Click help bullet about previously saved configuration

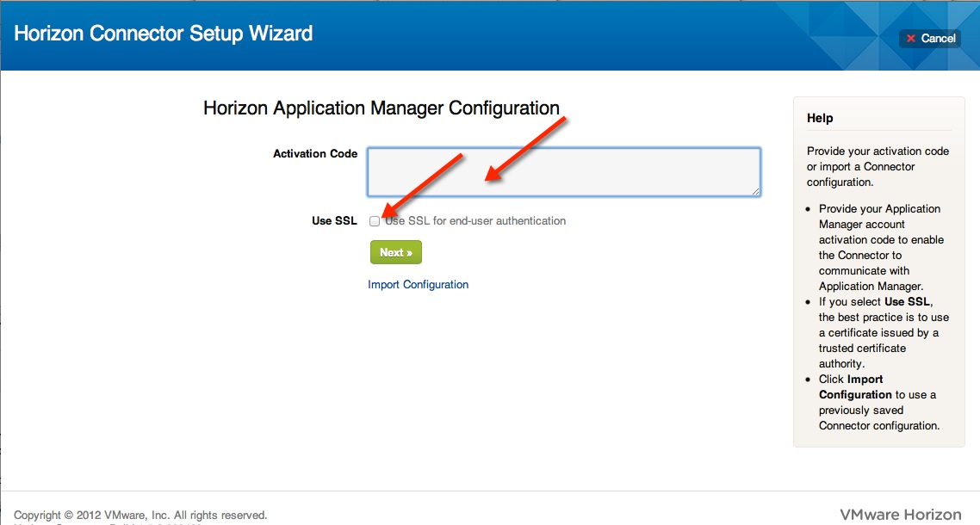pyautogui.click(x=879, y=403)
